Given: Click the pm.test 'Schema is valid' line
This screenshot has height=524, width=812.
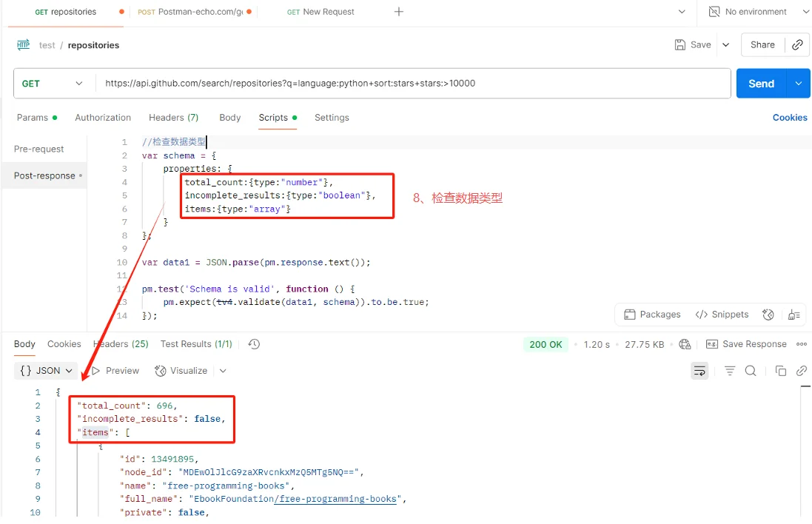Looking at the screenshot, I should pyautogui.click(x=248, y=289).
